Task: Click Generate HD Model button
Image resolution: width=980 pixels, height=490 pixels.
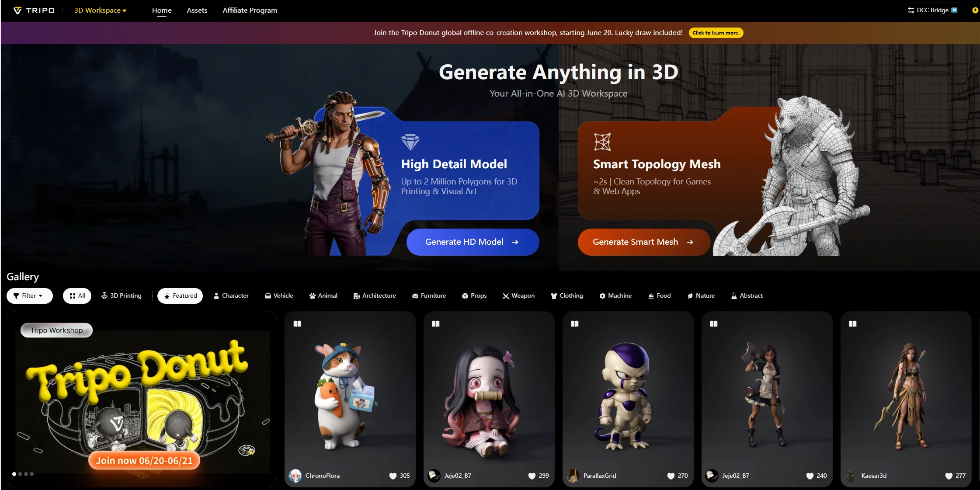Action: coord(473,242)
